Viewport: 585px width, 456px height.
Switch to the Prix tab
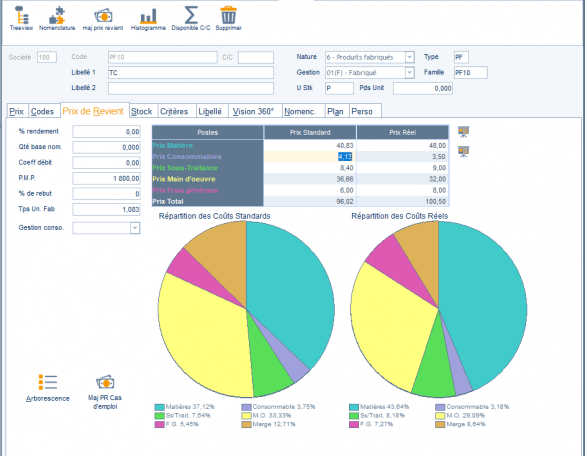16,111
